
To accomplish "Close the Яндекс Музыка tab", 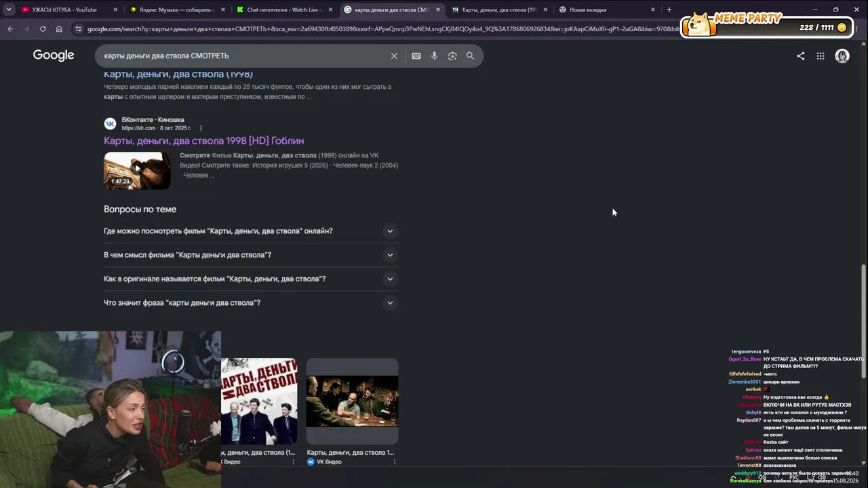I will point(223,9).
